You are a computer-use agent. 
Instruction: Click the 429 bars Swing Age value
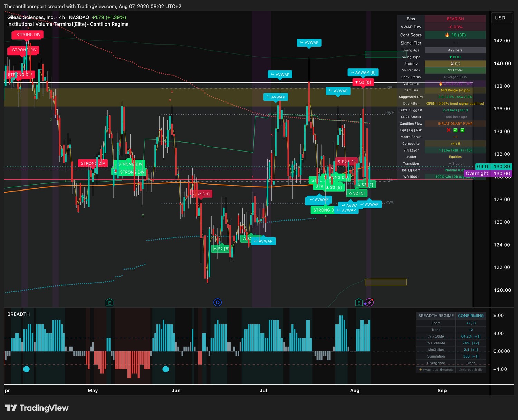coord(455,50)
